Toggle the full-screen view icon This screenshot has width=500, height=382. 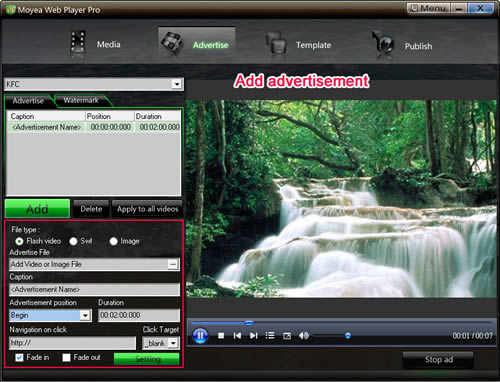[287, 336]
